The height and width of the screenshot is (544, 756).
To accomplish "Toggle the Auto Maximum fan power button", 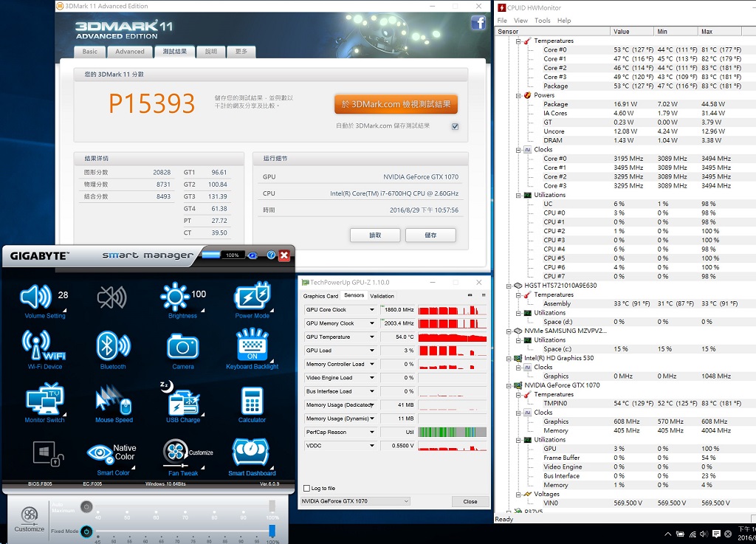I will [x=86, y=506].
